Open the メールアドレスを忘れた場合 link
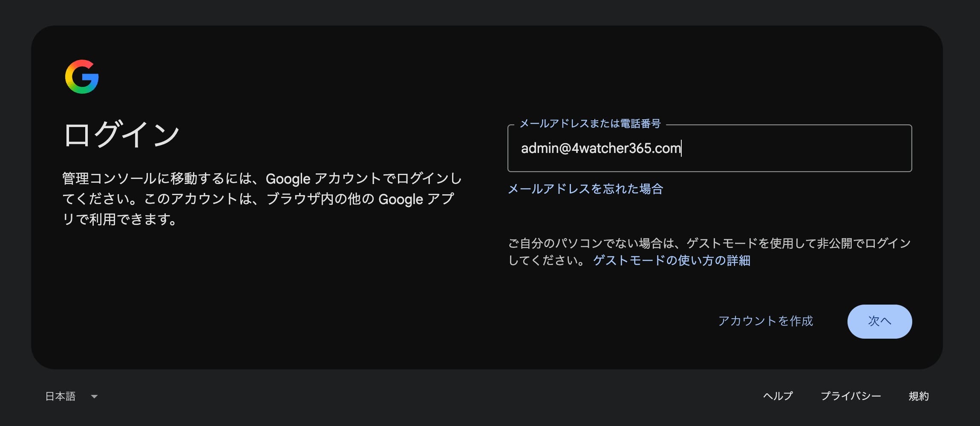980x426 pixels. [585, 189]
